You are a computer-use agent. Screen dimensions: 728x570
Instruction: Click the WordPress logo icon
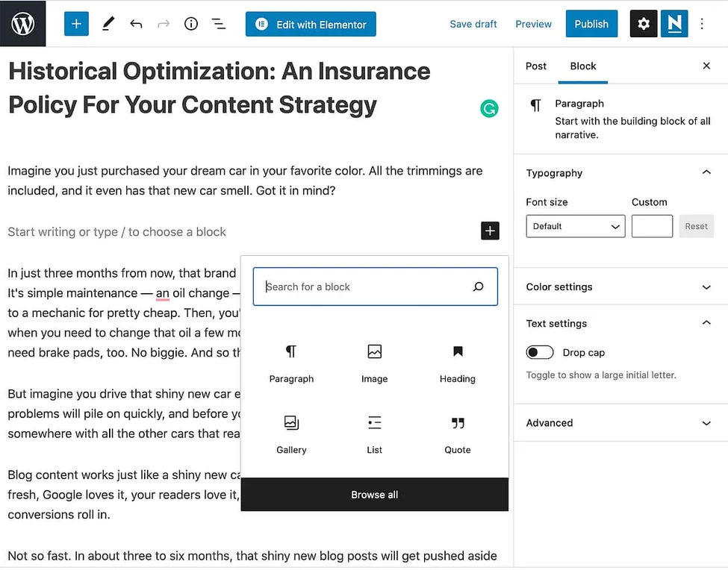[23, 24]
